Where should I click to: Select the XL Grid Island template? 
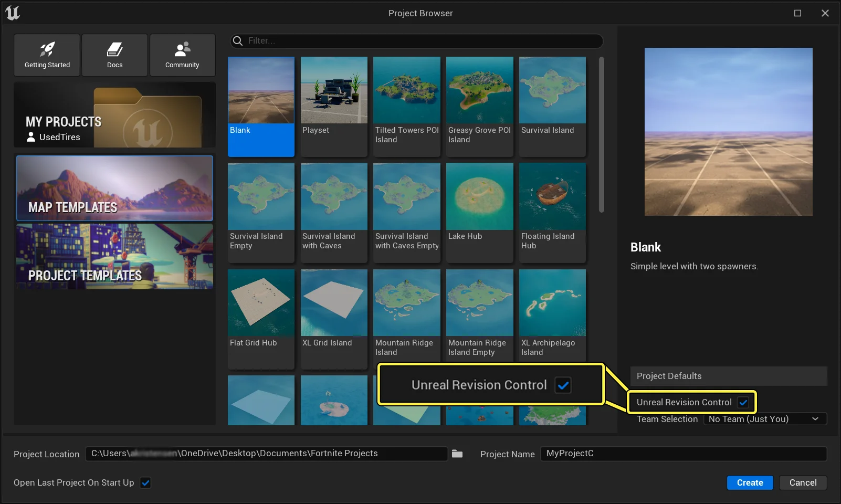point(334,319)
